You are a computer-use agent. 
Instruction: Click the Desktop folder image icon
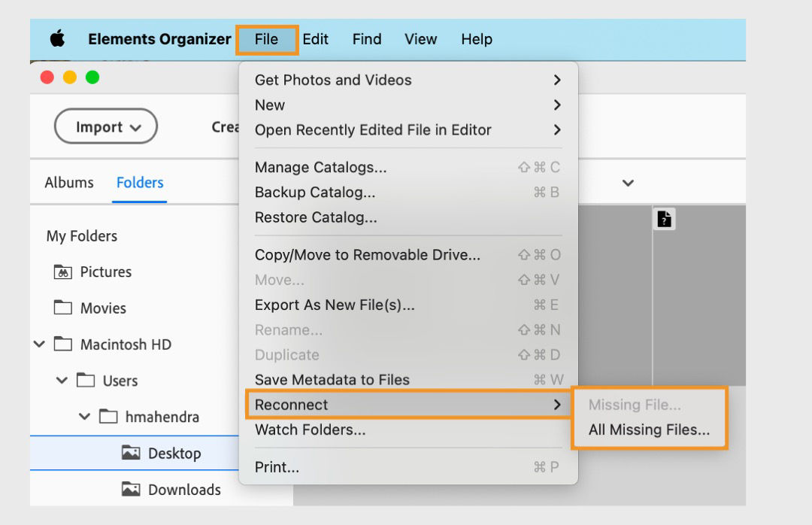click(131, 453)
